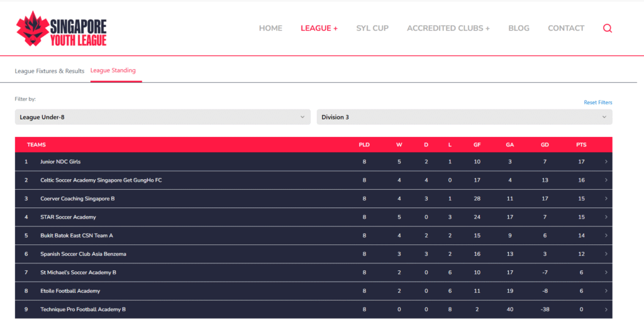Open the Blog page link
This screenshot has width=644, height=330.
[x=519, y=28]
